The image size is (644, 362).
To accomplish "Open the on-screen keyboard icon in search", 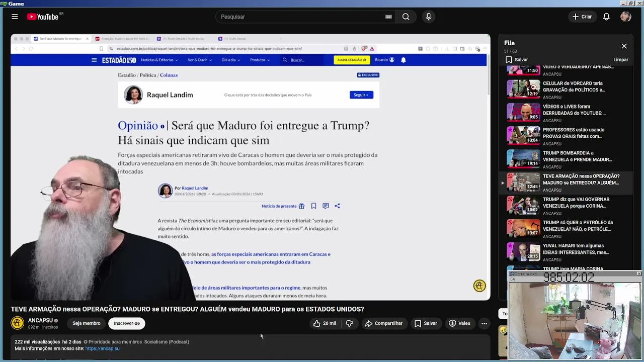I will click(x=388, y=17).
